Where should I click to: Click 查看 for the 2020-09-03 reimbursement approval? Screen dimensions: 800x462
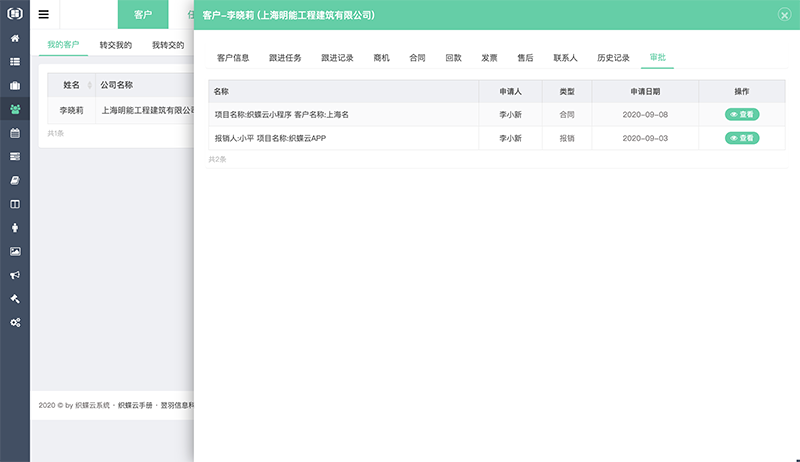point(742,138)
